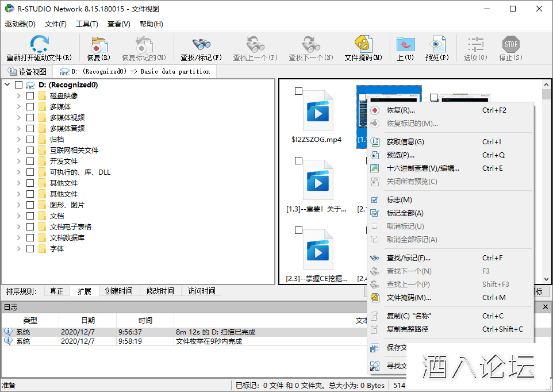Expand the 图形、图片 folder node
Screen dimensions: 553x392
(18, 205)
